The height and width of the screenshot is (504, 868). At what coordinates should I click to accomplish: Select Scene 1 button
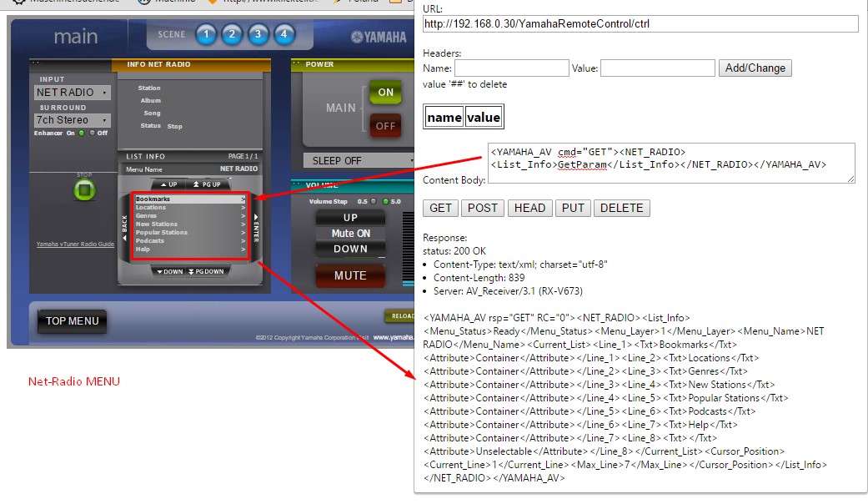tap(206, 34)
